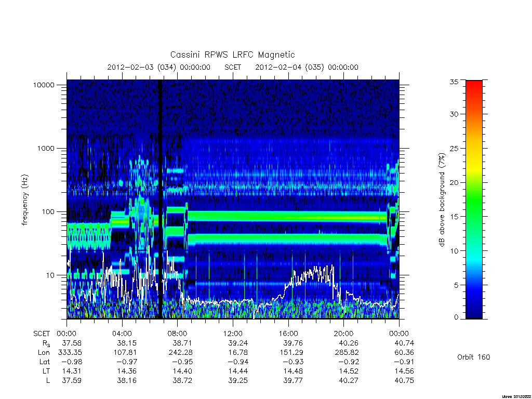
Task: Click the L value '38.72'
Action: tap(182, 380)
